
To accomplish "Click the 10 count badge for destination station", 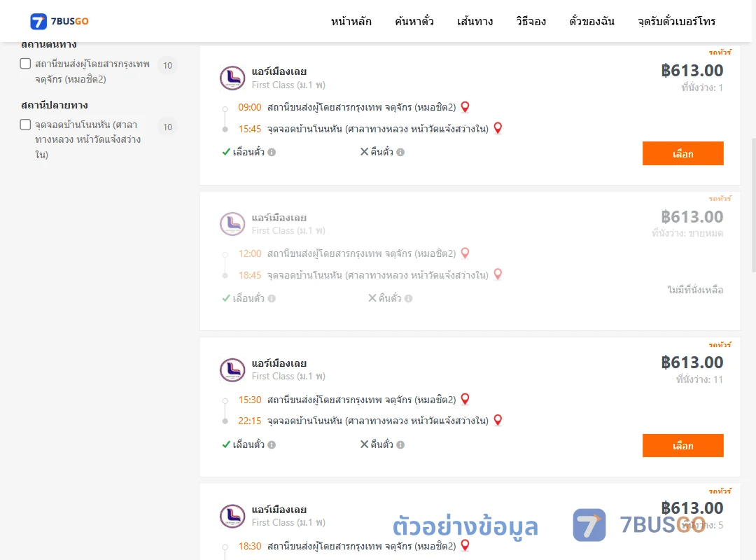I will click(167, 127).
